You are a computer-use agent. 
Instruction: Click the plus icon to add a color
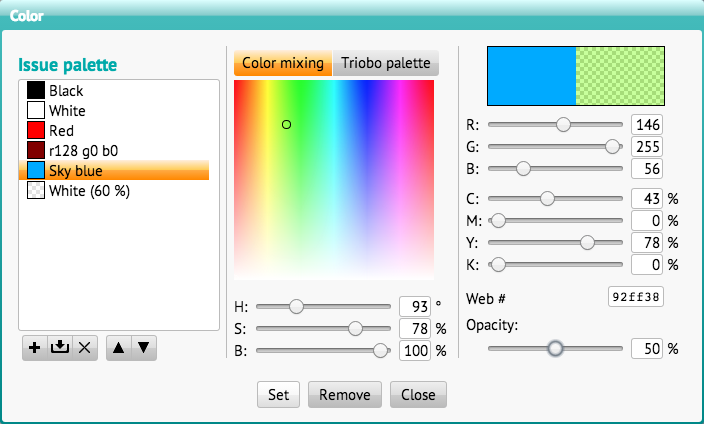click(x=35, y=348)
